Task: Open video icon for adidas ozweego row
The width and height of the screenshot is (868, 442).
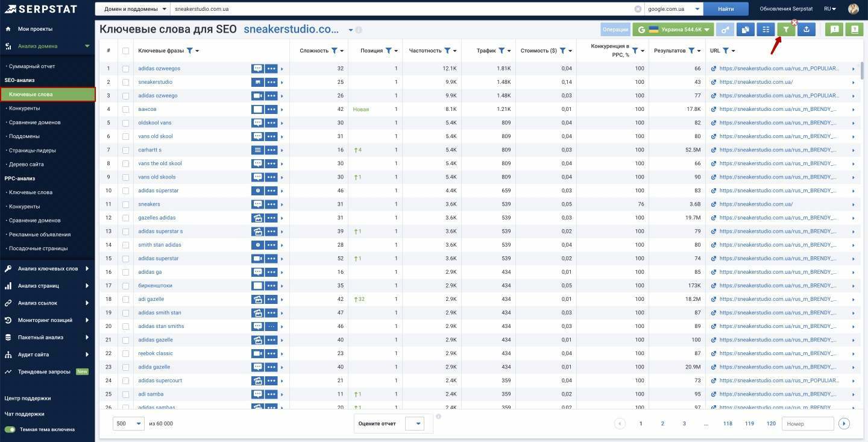Action: (257, 95)
